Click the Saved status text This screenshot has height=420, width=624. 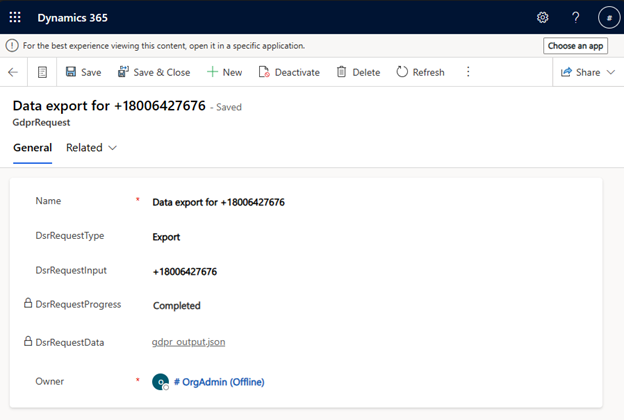click(x=229, y=107)
